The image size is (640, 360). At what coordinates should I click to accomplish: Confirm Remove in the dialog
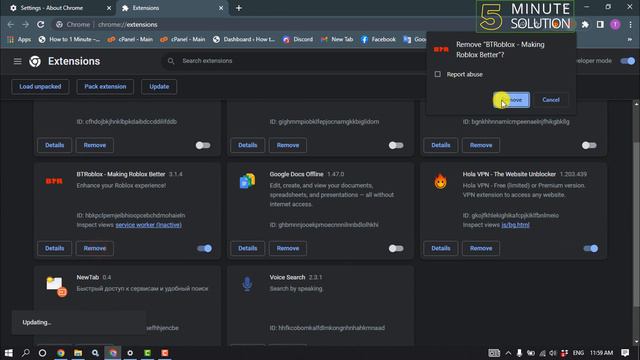coord(511,100)
